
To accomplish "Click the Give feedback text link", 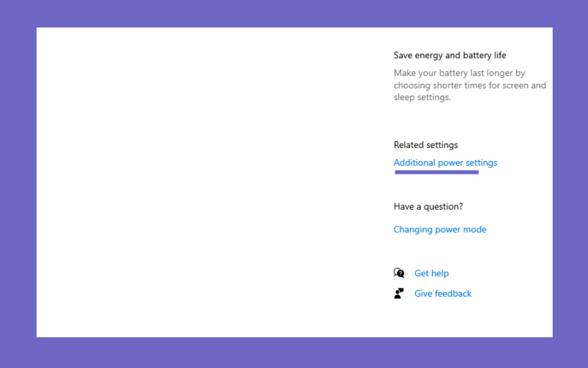I will click(443, 294).
